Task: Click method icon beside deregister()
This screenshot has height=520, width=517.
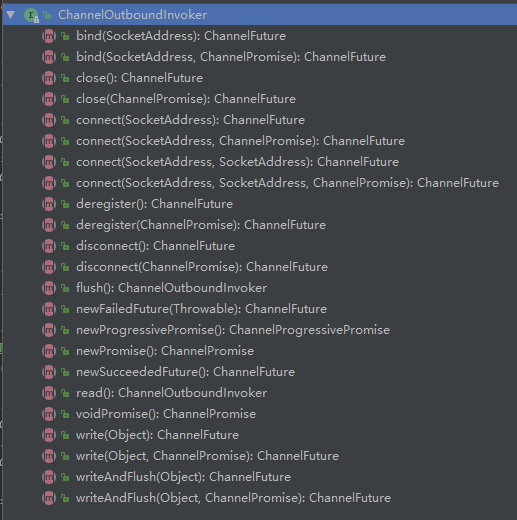Action: (x=49, y=204)
